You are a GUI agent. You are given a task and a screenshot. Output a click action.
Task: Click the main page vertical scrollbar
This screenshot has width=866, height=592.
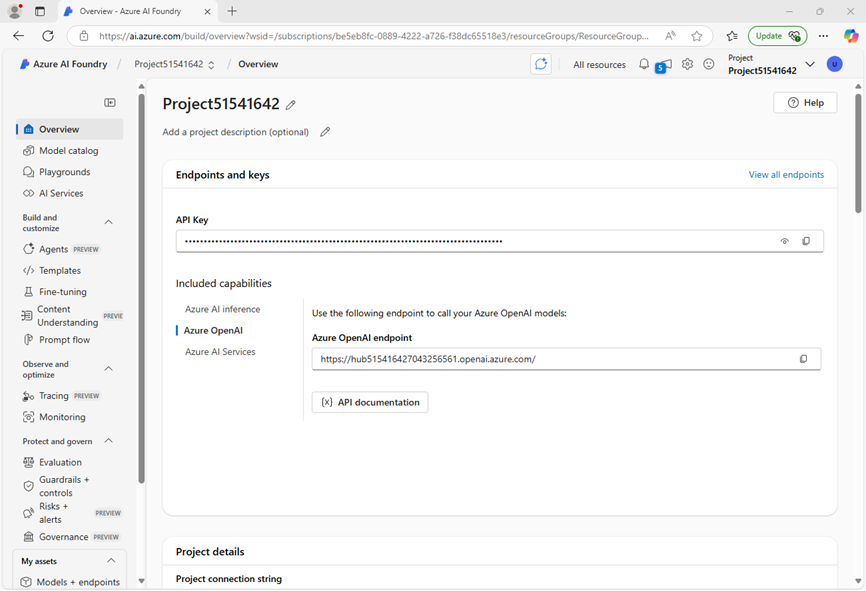click(858, 154)
